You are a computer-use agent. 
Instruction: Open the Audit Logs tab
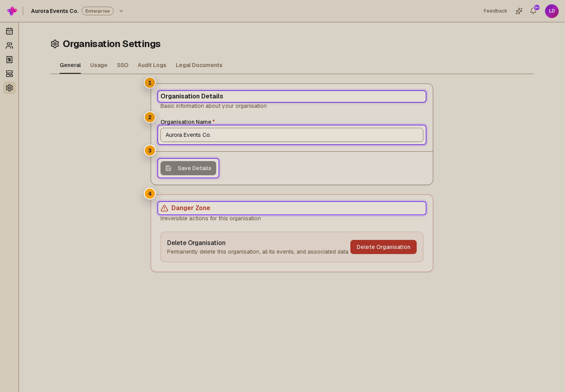coord(152,65)
